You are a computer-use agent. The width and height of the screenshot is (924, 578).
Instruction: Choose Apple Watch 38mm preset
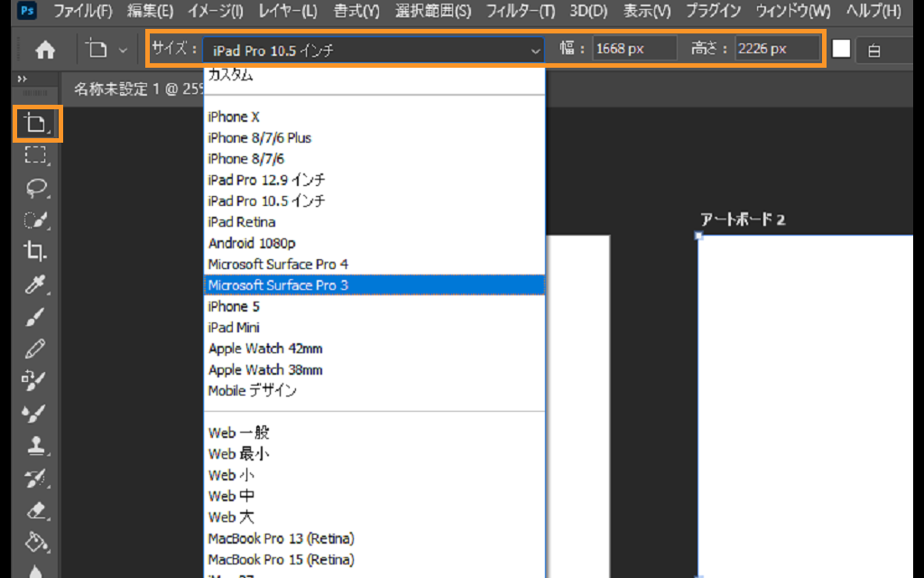click(374, 369)
